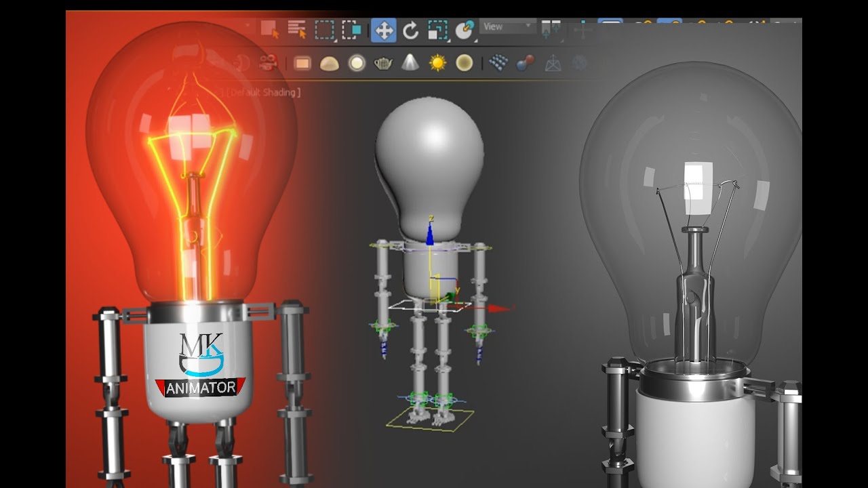Click the red and blue spheres icon

click(x=526, y=63)
